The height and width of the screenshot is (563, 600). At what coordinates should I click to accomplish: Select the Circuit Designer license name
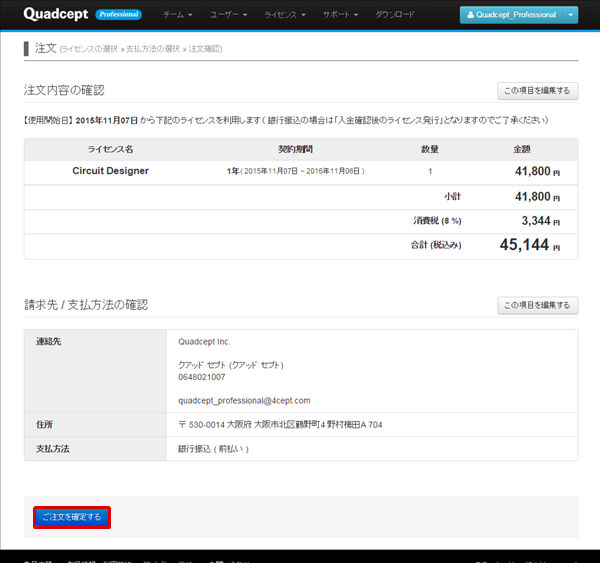click(111, 171)
